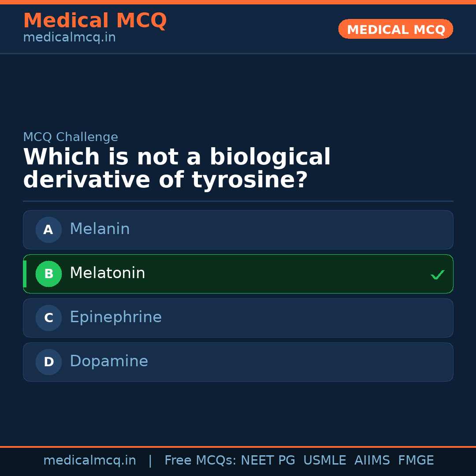The height and width of the screenshot is (476, 476).
Task: Click the orange MEDICAL MCQ badge
Action: (x=395, y=29)
